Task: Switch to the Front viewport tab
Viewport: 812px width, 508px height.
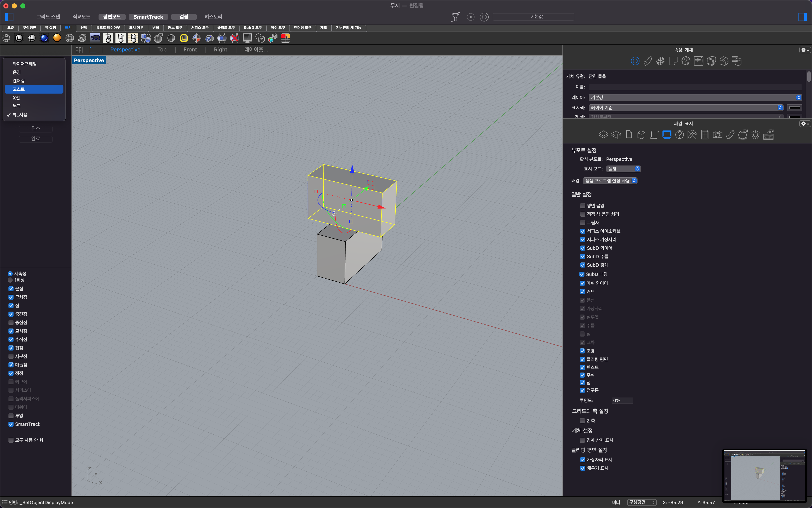Action: (190, 50)
